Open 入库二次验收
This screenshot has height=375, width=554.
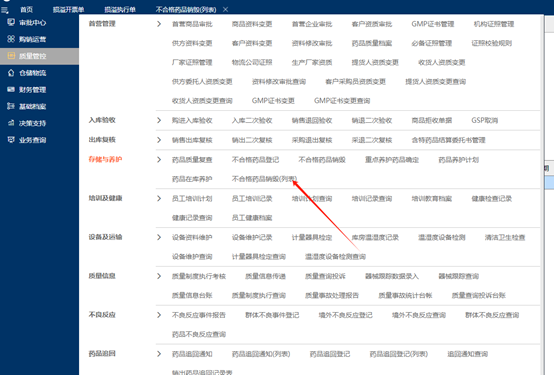252,121
